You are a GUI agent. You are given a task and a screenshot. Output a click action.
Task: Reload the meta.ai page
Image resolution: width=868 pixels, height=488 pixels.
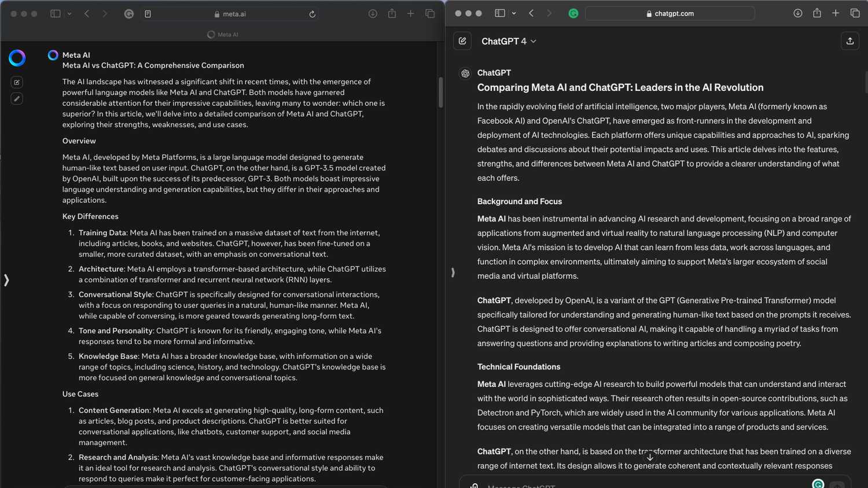pyautogui.click(x=312, y=14)
